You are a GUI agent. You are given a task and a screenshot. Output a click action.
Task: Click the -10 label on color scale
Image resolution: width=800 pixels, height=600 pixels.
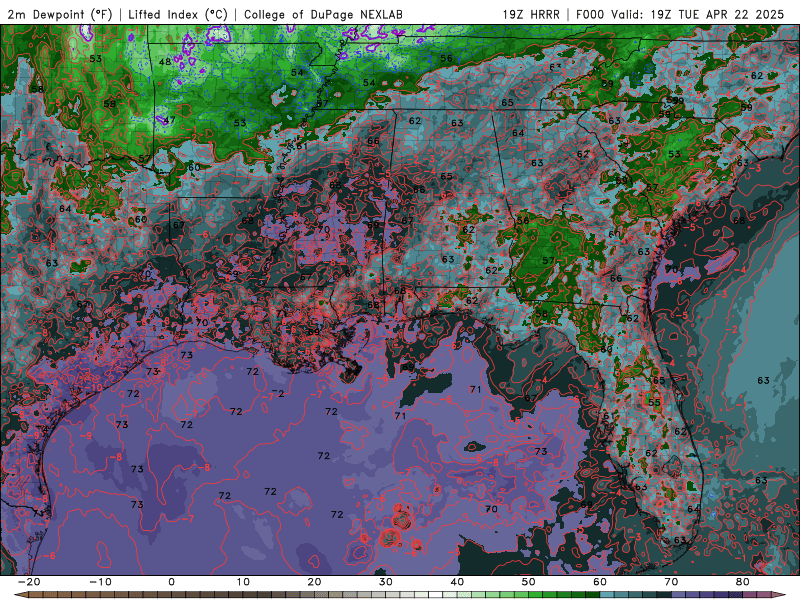coord(100,582)
